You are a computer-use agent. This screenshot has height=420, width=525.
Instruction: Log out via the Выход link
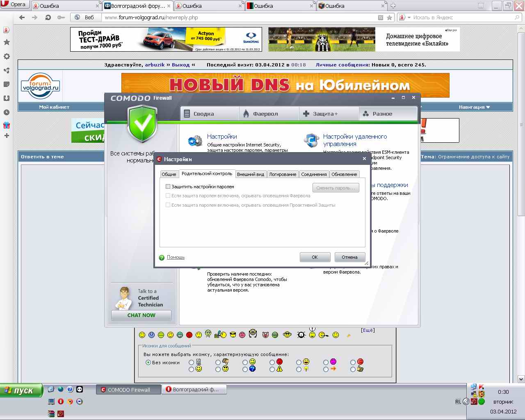(180, 65)
